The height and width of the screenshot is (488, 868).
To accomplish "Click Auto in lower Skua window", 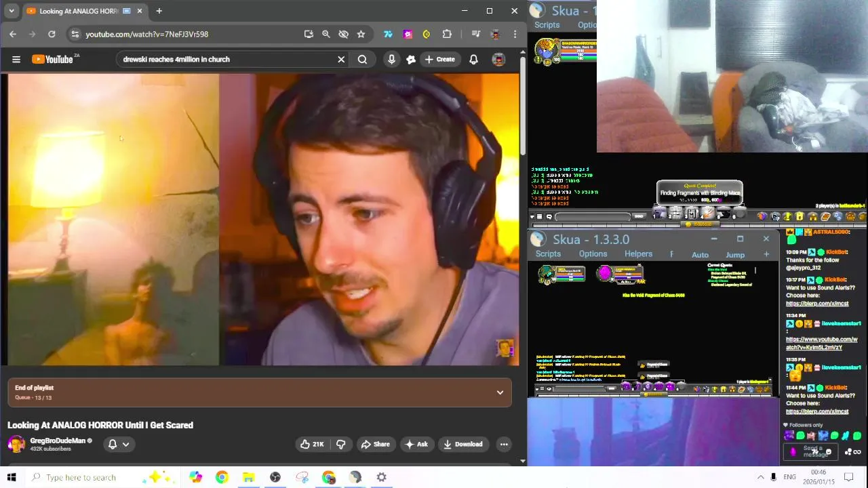I will pos(700,255).
